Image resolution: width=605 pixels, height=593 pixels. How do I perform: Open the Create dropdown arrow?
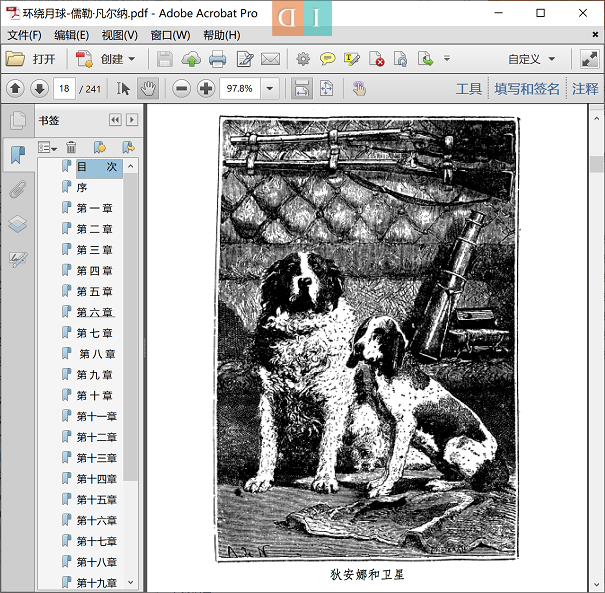coord(132,59)
